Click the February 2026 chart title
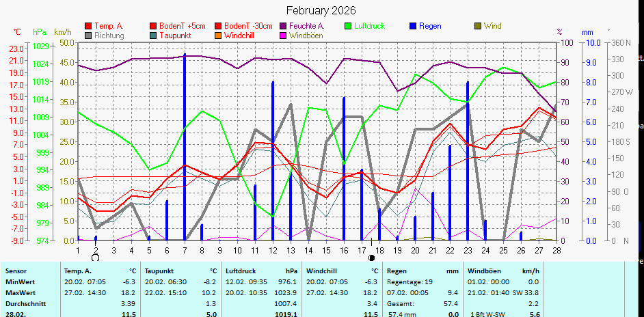 [x=321, y=10]
